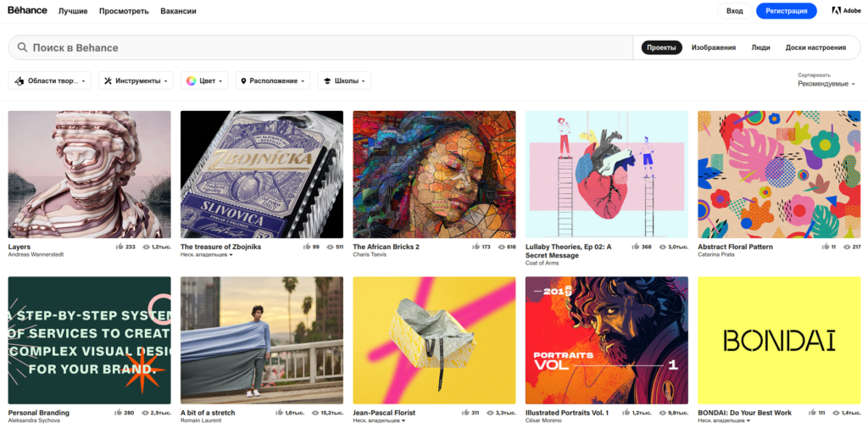Open the Инструменты dropdown
This screenshot has height=428, width=868.
(x=136, y=81)
